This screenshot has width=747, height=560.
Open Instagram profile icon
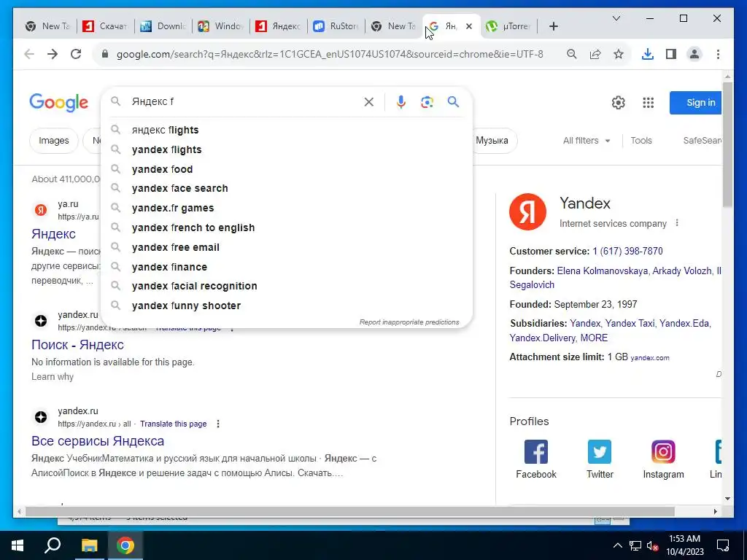(663, 451)
